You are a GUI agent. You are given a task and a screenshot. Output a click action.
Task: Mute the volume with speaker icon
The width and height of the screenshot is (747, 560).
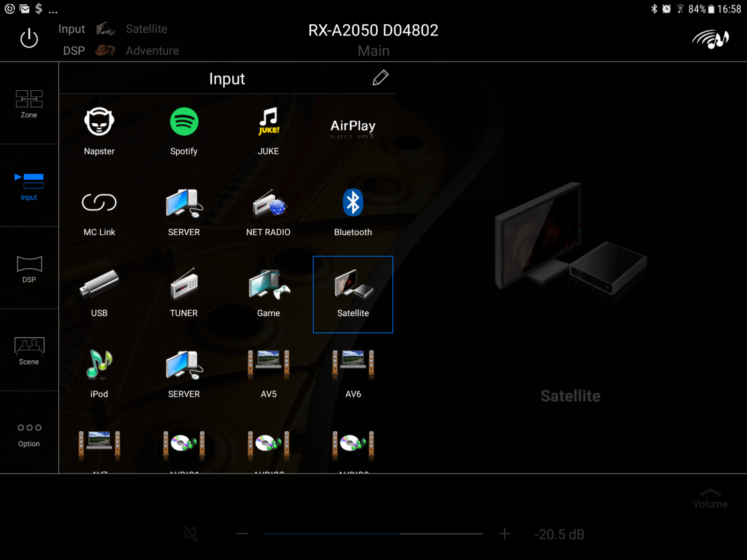tap(192, 533)
